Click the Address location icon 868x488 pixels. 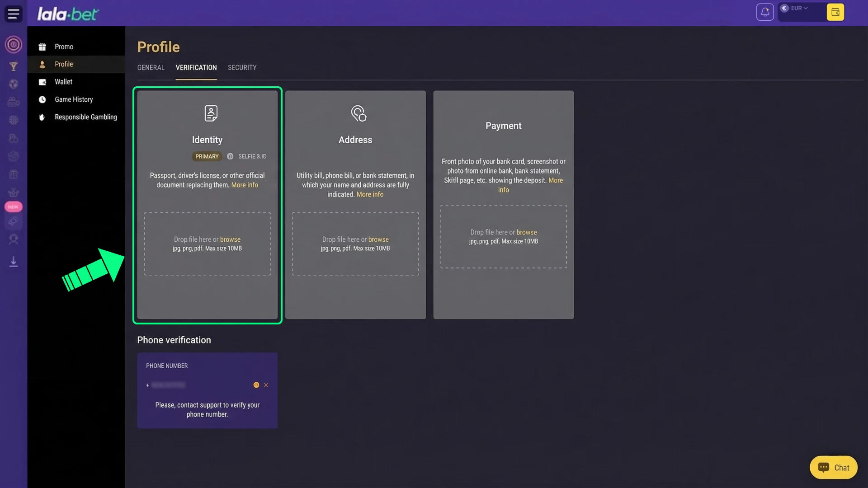click(x=359, y=113)
